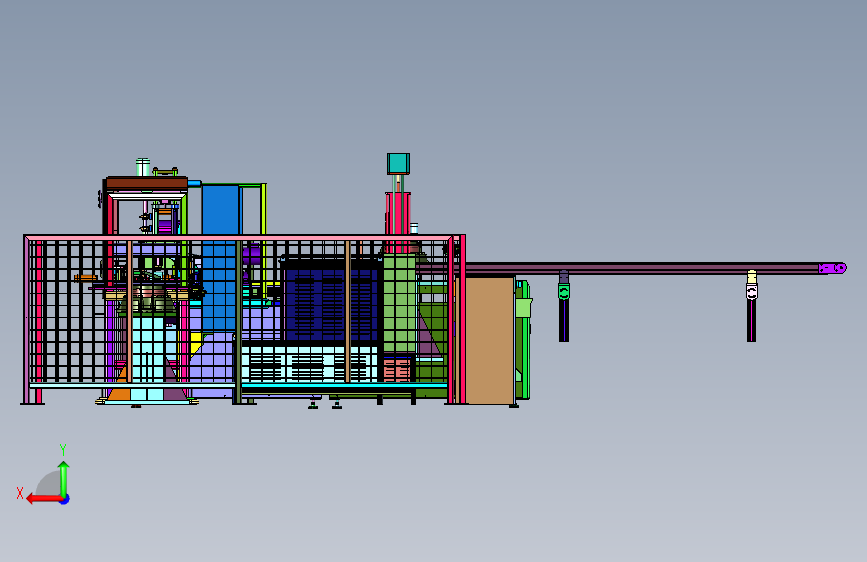The image size is (867, 562).
Task: Select the conveyor support leg with white clamp
Action: point(751,306)
